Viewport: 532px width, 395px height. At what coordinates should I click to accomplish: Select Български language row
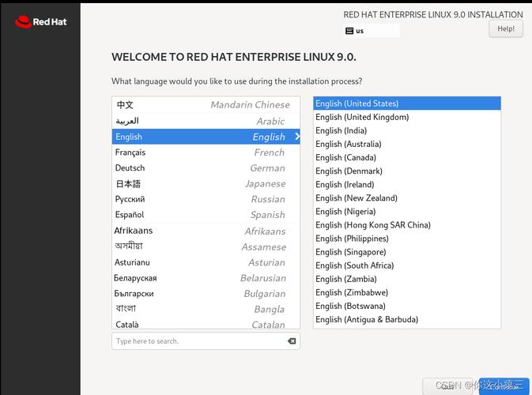tap(206, 293)
